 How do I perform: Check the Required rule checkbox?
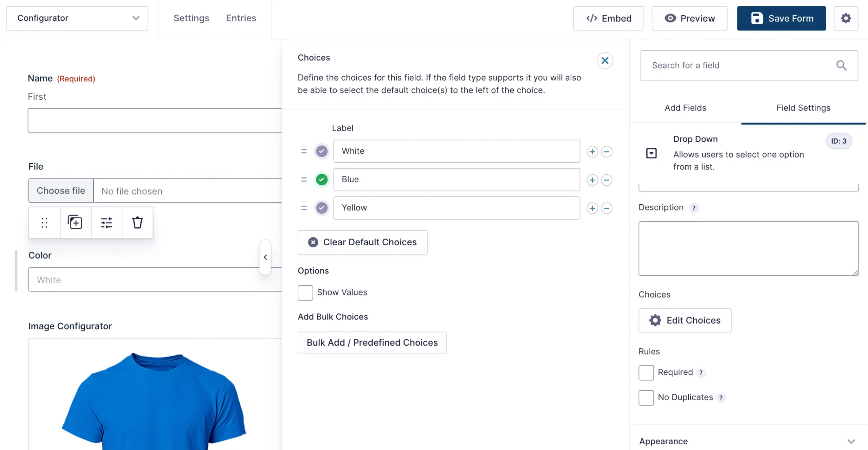(x=646, y=372)
